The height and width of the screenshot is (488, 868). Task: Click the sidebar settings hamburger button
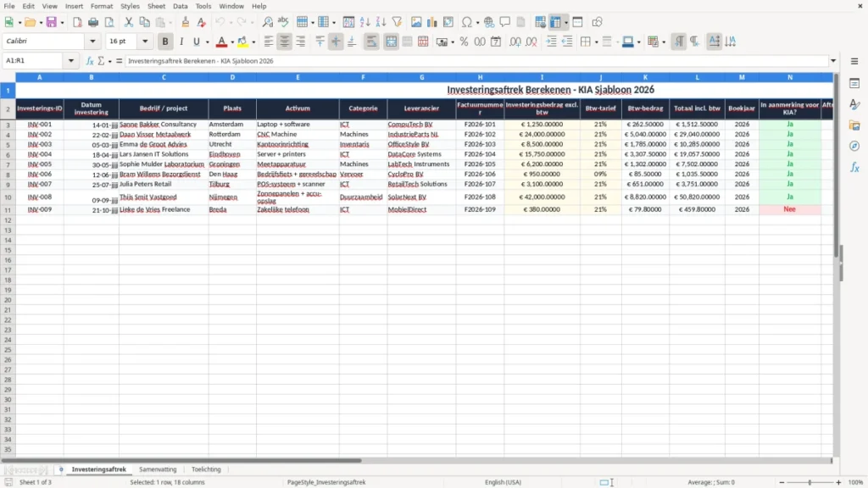coord(854,61)
